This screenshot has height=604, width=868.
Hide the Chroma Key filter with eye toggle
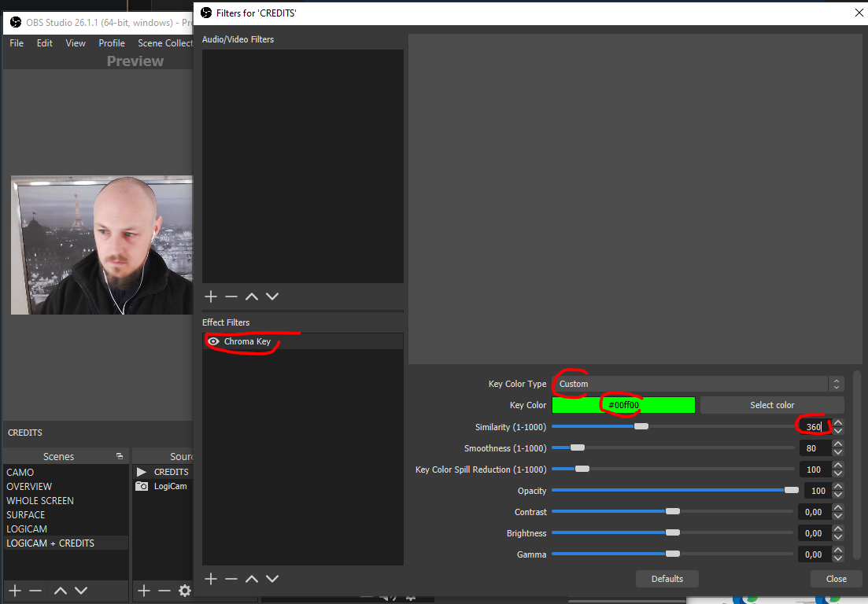212,341
